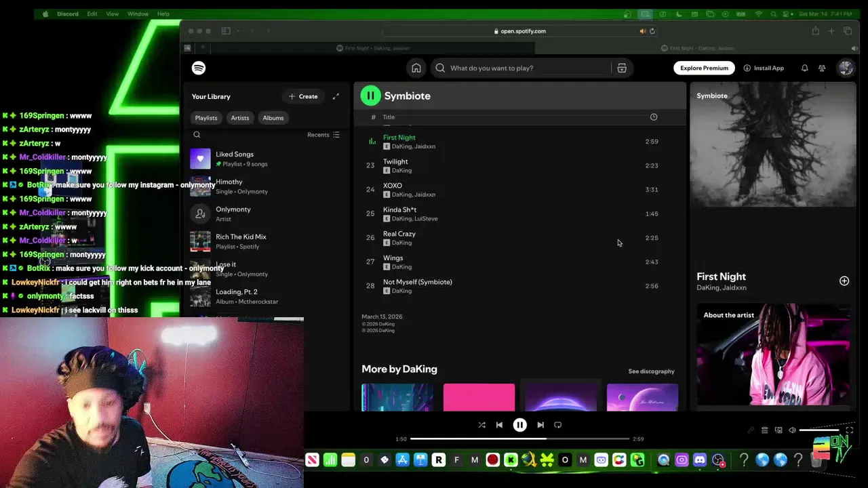The height and width of the screenshot is (488, 868).
Task: Click Explore Premium button
Action: coord(704,68)
